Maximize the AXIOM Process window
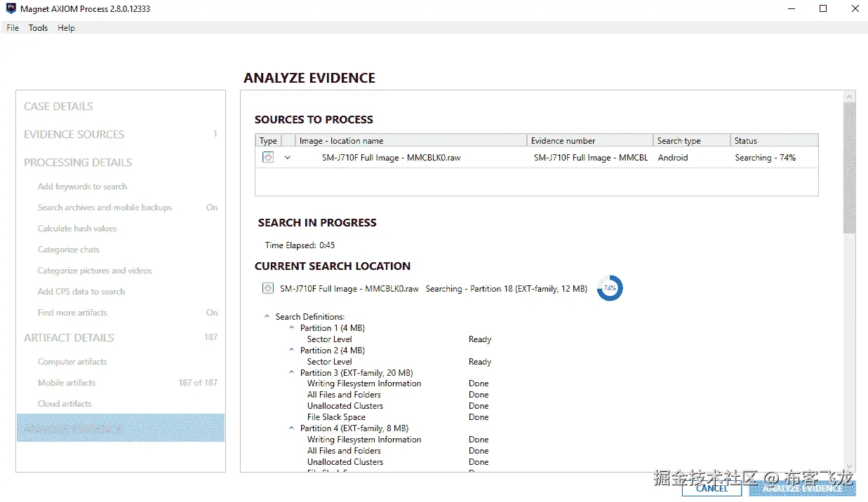 (823, 9)
